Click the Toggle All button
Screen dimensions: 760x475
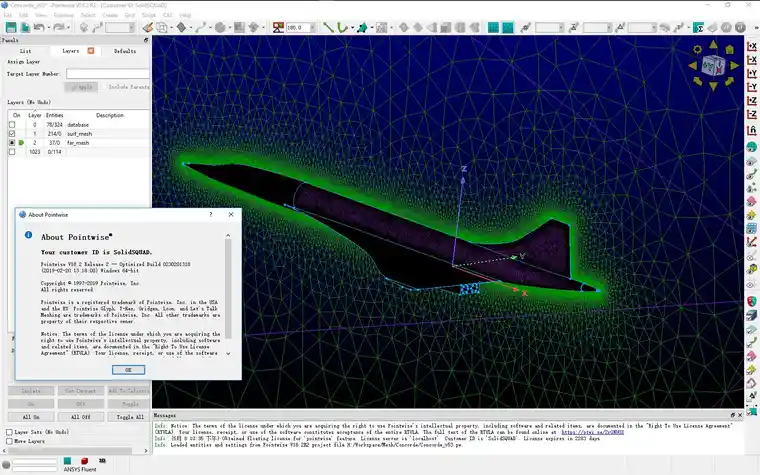point(129,417)
